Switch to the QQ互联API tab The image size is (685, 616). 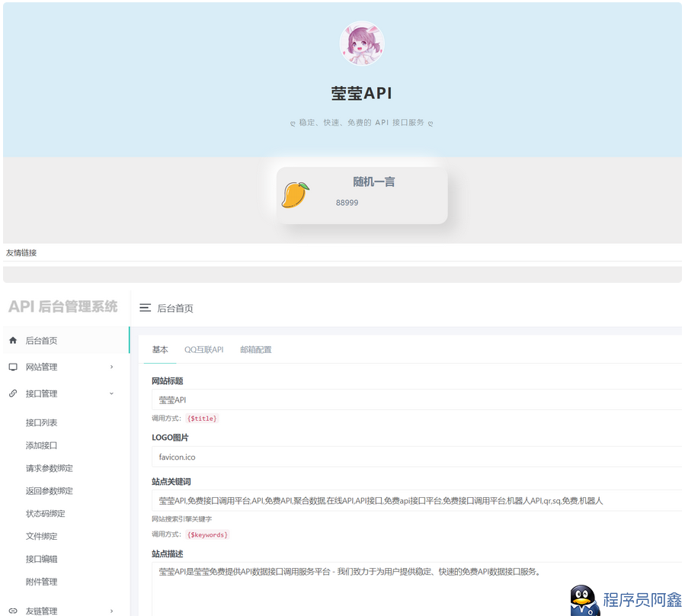click(203, 350)
